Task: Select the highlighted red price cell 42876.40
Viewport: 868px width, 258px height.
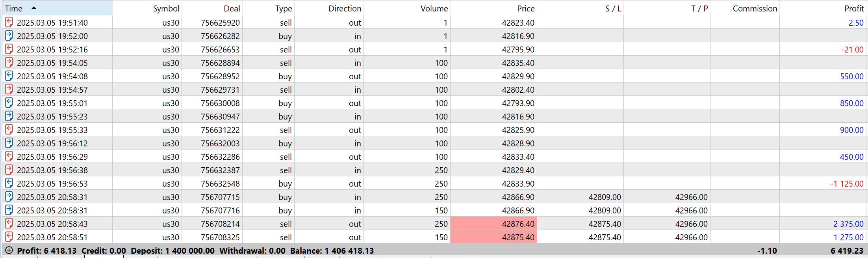Action: (x=493, y=224)
